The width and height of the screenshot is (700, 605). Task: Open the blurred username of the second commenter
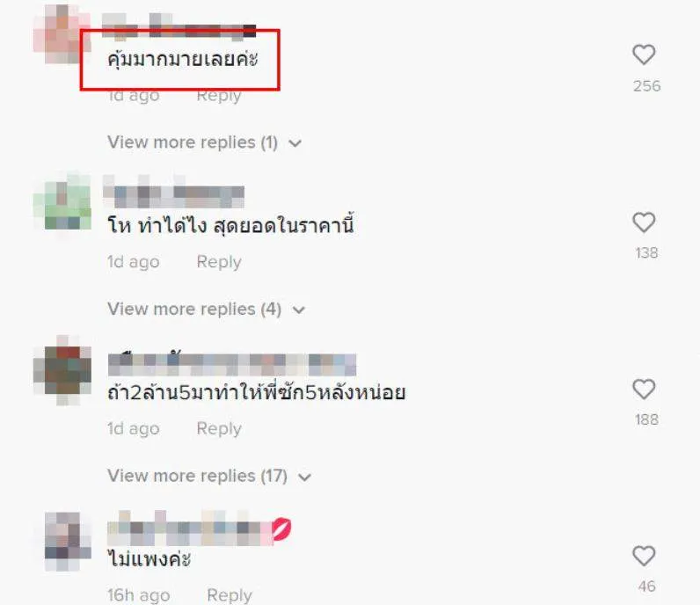pos(173,192)
